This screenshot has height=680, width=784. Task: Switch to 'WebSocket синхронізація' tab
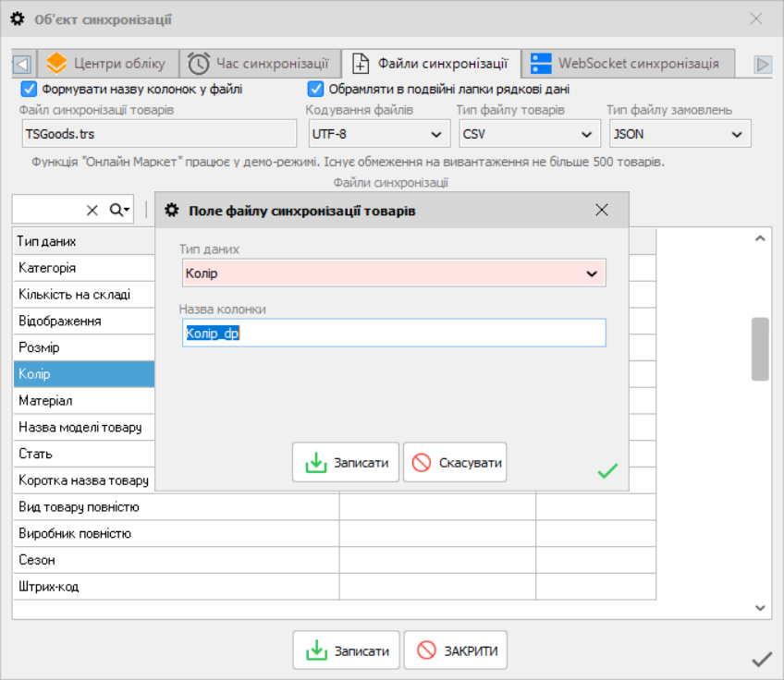click(628, 64)
